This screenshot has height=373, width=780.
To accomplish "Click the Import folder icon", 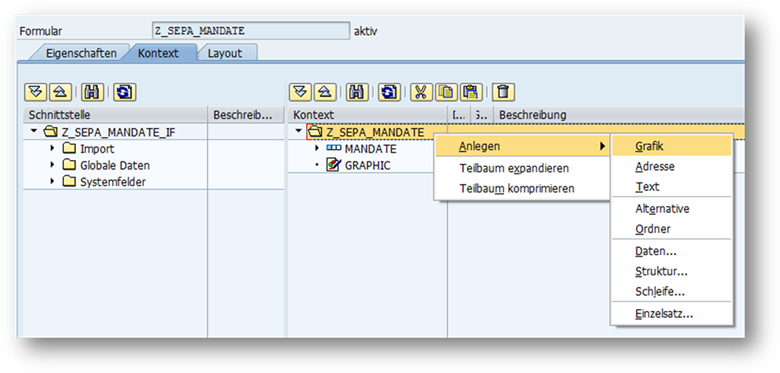I will [x=69, y=148].
